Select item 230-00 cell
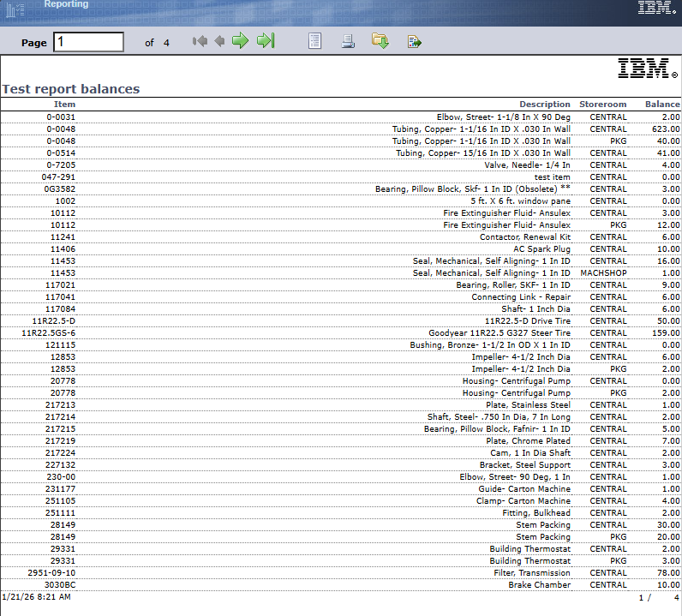The width and height of the screenshot is (682, 616). pyautogui.click(x=61, y=477)
